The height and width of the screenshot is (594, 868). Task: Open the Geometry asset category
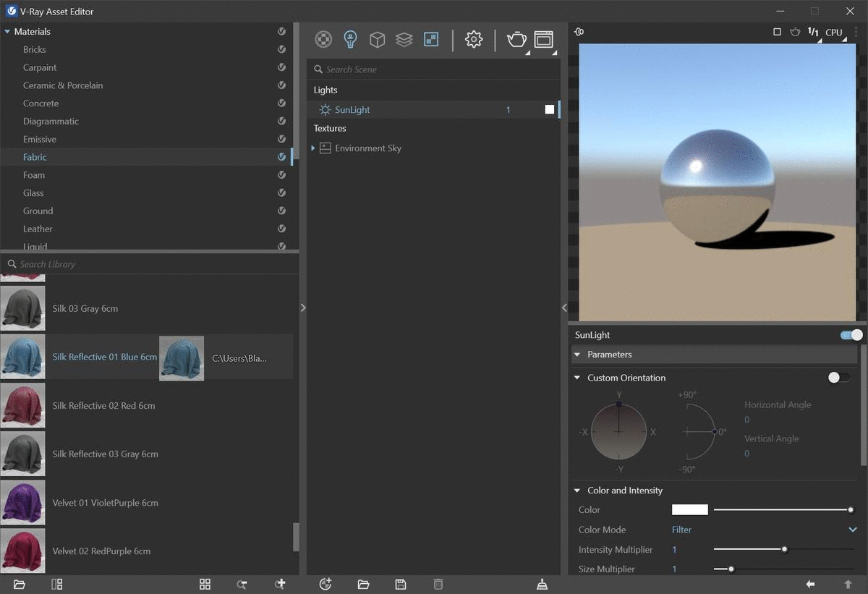pyautogui.click(x=377, y=39)
